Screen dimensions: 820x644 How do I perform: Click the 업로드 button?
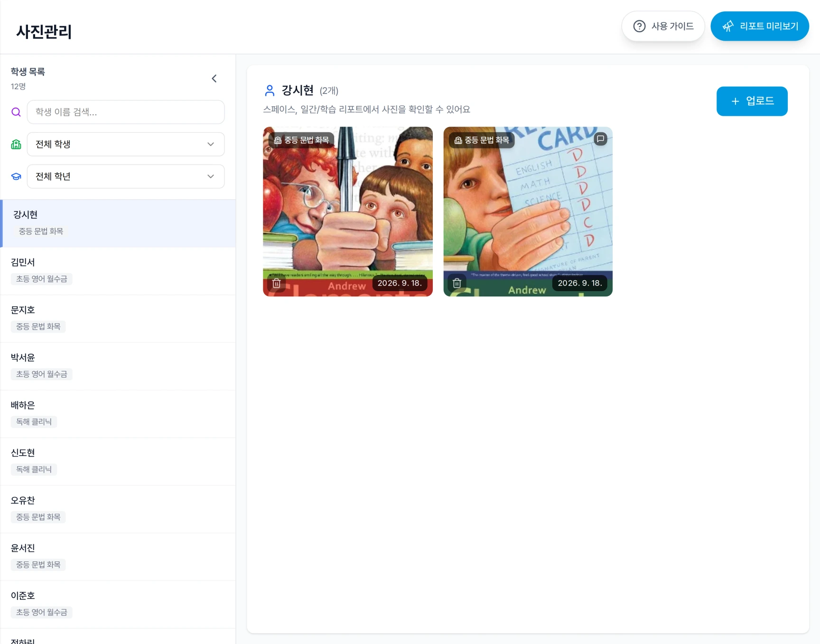[752, 101]
